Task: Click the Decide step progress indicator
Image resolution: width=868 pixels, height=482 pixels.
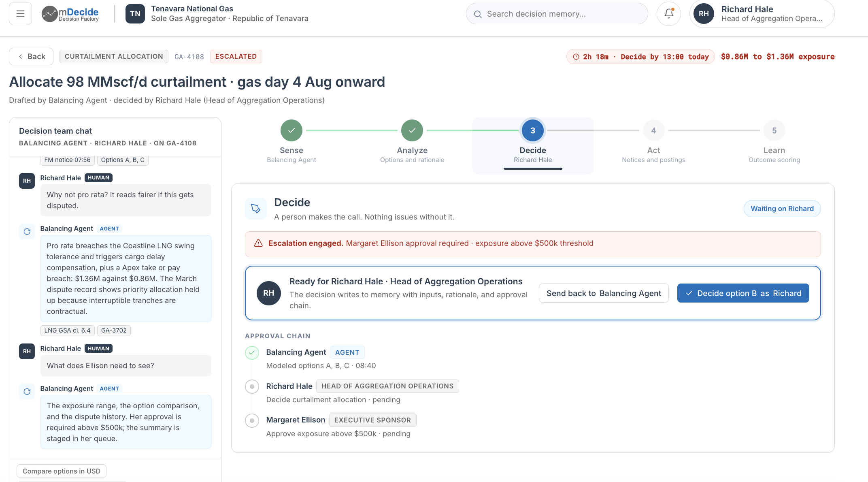Action: click(533, 130)
